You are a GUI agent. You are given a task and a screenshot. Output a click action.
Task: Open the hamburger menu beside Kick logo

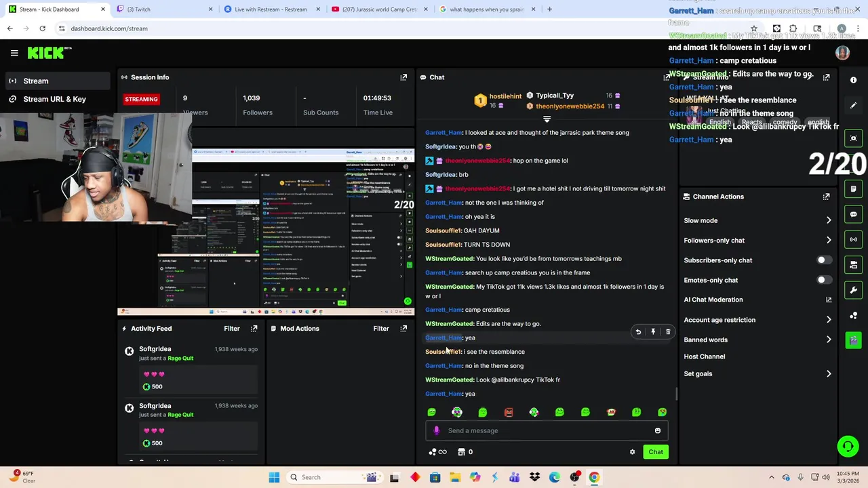click(14, 53)
